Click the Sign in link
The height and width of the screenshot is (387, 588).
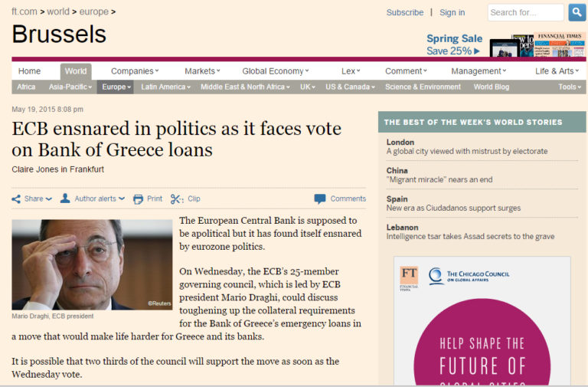pos(452,12)
